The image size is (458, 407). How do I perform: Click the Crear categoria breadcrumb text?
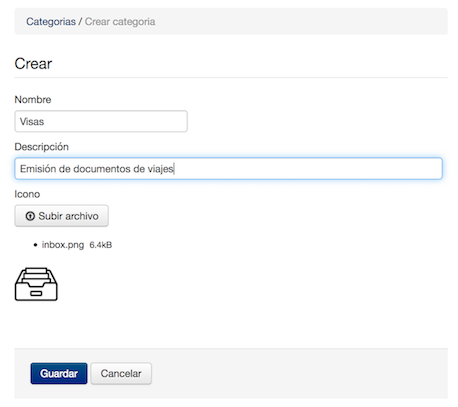(x=120, y=22)
